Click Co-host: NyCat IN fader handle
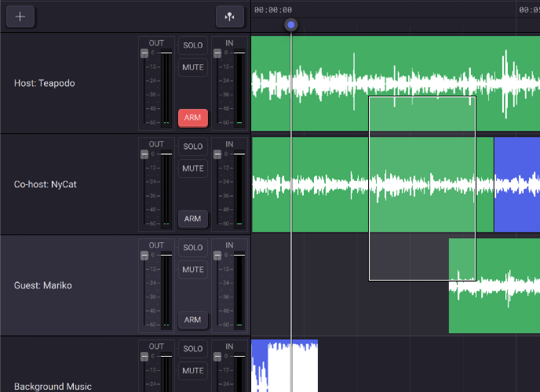 pyautogui.click(x=217, y=154)
